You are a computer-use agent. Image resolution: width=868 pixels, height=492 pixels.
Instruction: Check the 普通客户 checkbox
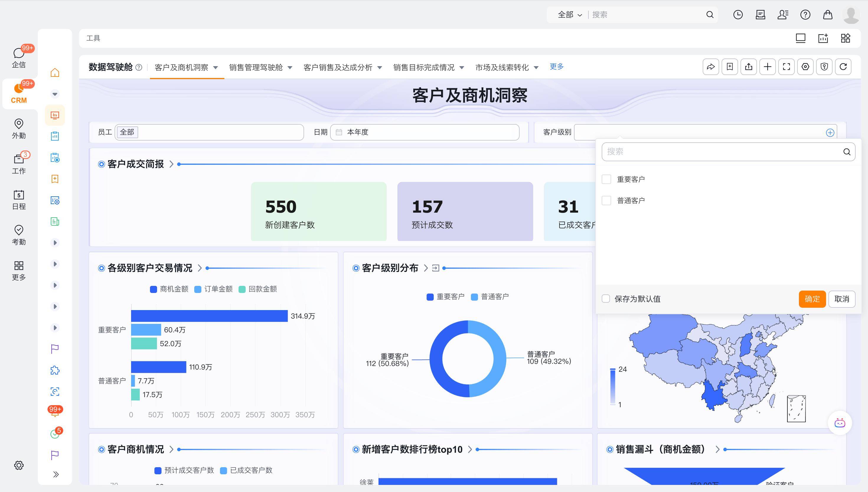tap(606, 201)
